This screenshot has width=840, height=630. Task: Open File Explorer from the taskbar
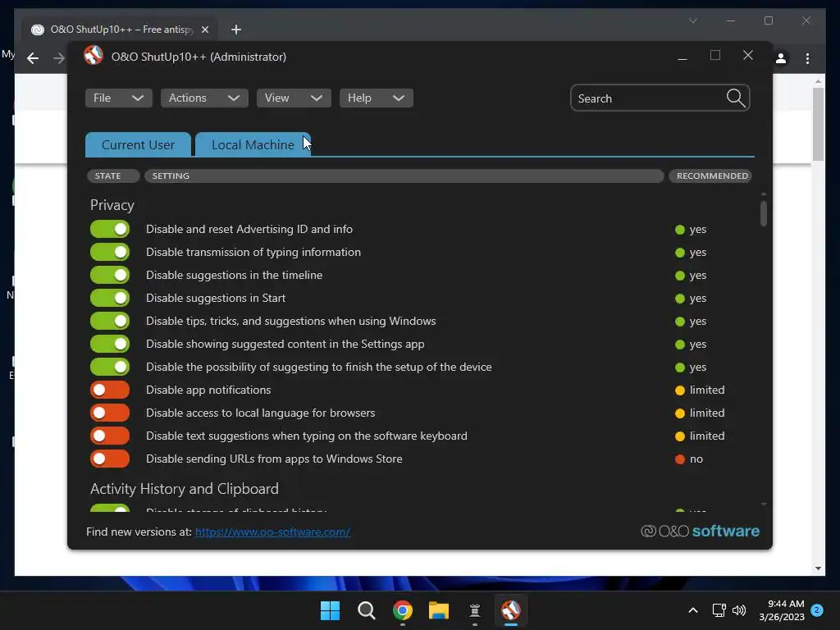[x=438, y=610]
